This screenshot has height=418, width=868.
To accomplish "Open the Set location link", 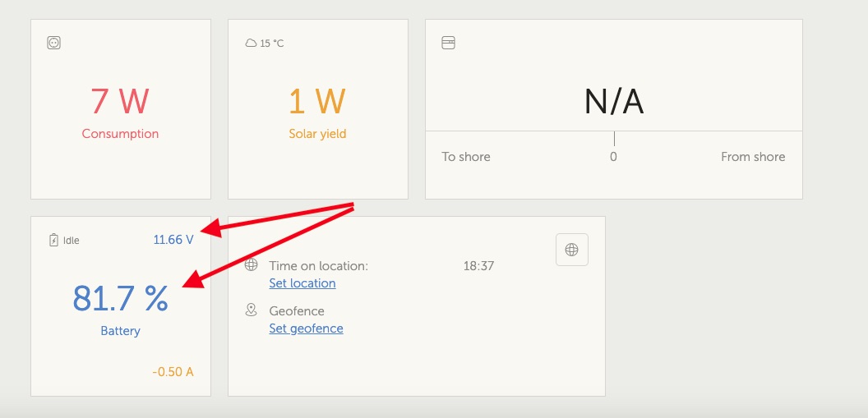I will (x=302, y=283).
